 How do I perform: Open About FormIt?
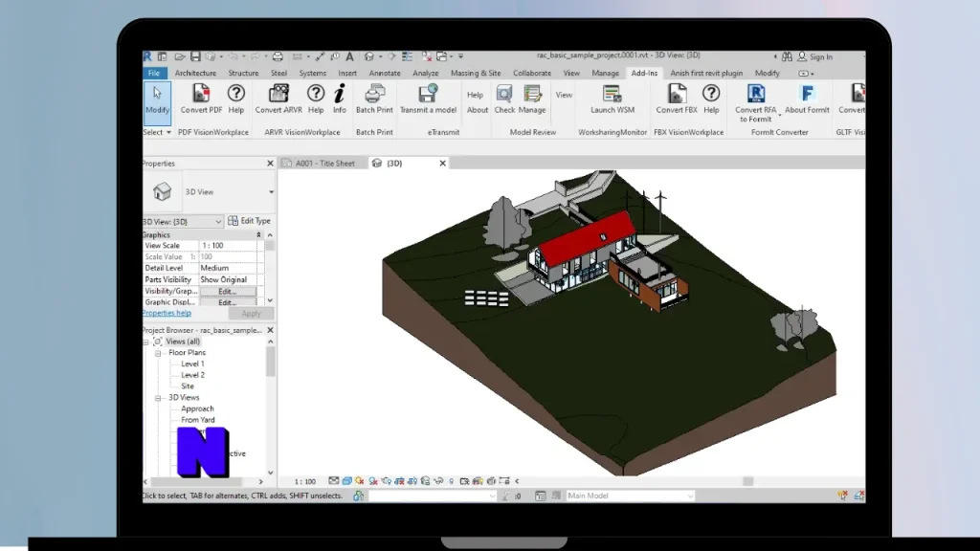807,99
